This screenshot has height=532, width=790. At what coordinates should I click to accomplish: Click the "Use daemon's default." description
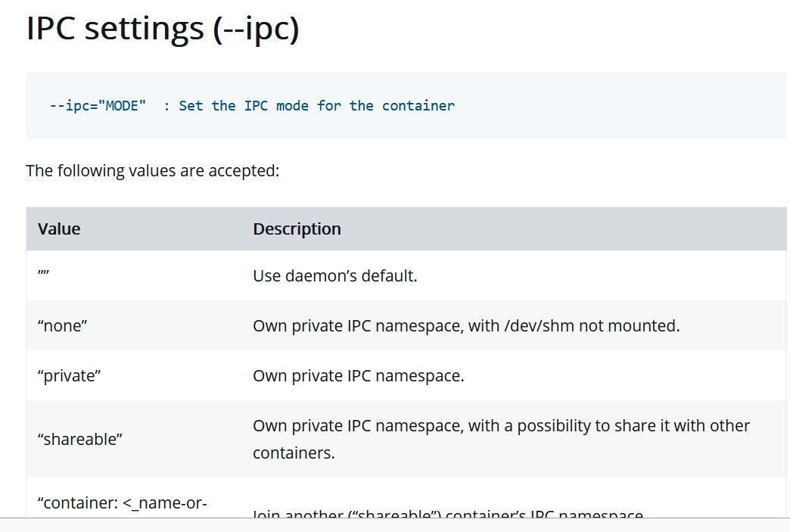(x=334, y=275)
